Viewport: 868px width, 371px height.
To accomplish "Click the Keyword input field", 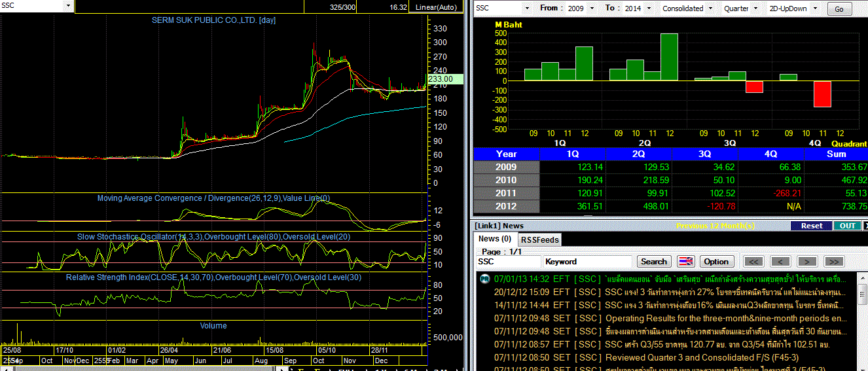I will coord(587,262).
